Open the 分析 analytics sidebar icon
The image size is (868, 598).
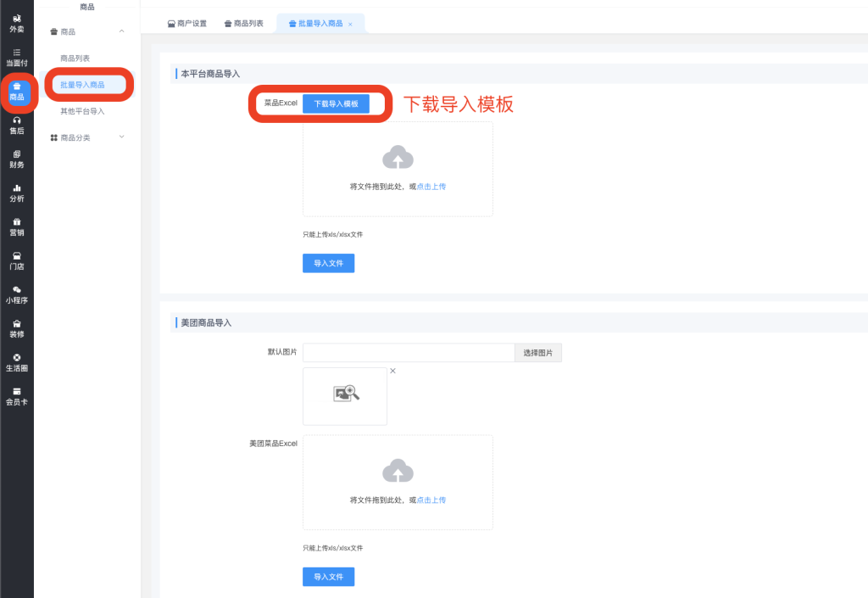tap(16, 193)
